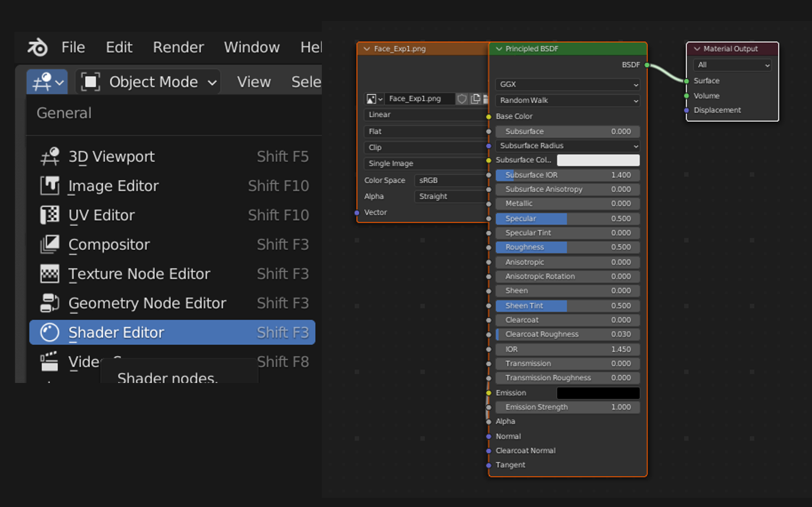Click the Specular value slider

[x=567, y=219]
